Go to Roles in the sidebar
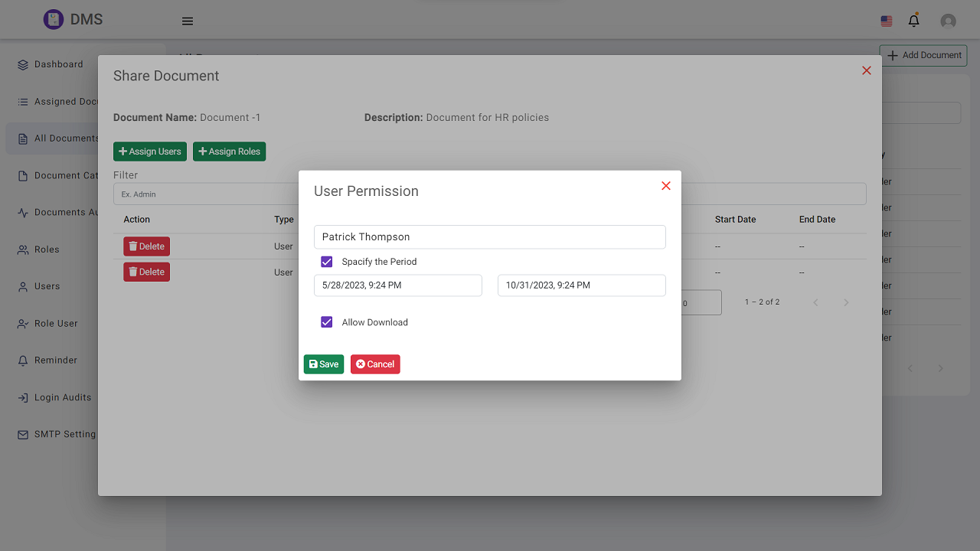The width and height of the screenshot is (980, 551). [47, 249]
